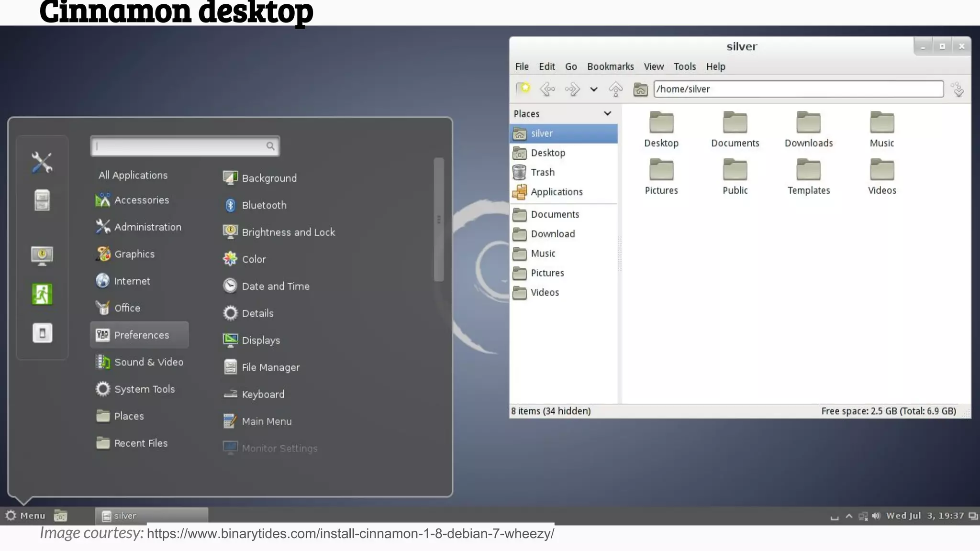The image size is (980, 551).
Task: Open Color settings
Action: 245,259
